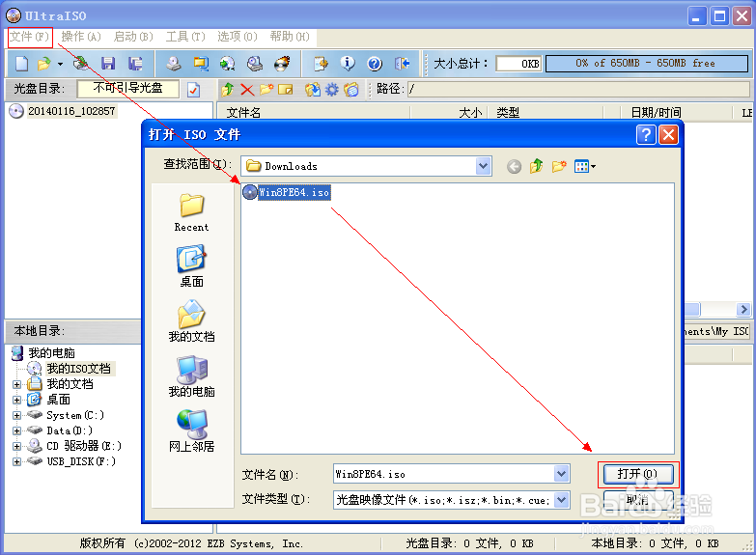Open the dropdown arrow beside Open icon
This screenshot has width=756, height=555.
(60, 64)
